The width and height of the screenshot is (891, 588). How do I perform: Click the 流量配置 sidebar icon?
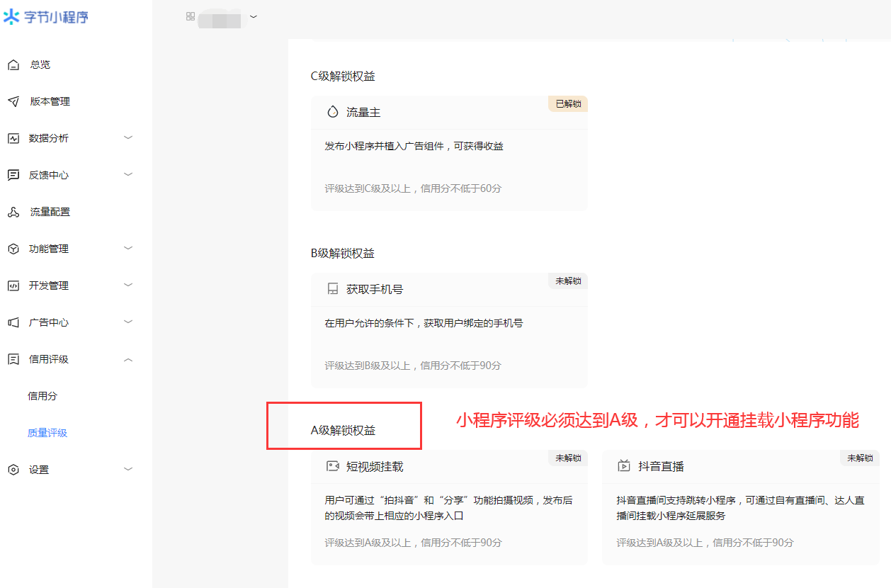[13, 213]
